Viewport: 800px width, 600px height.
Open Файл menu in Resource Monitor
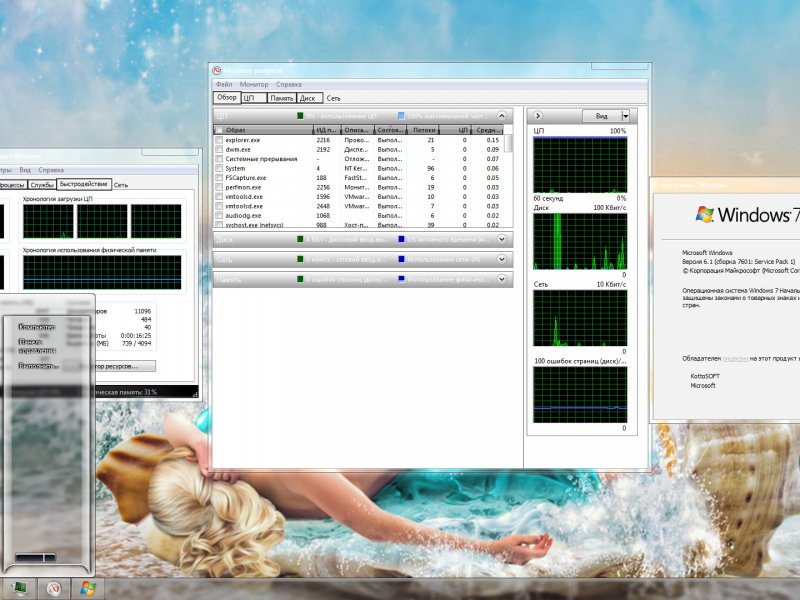point(224,84)
